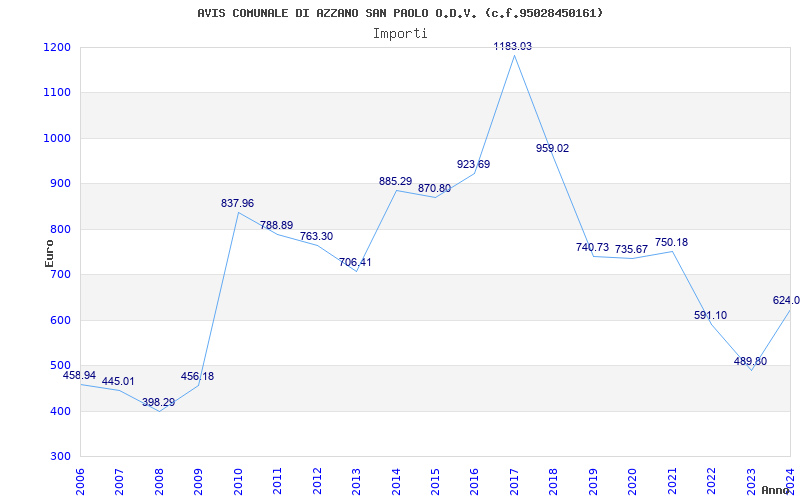Select the 445.01 data label
800x500 pixels.
pyautogui.click(x=118, y=382)
